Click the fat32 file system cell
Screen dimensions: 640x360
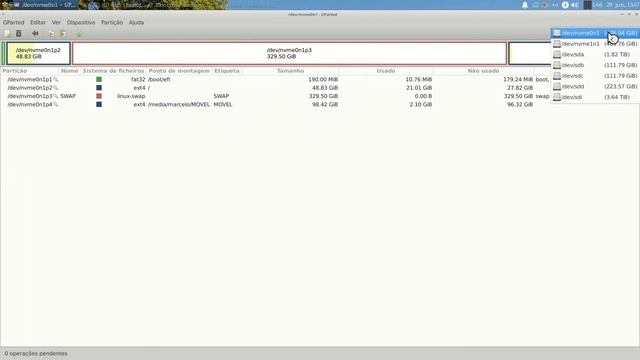(138, 80)
